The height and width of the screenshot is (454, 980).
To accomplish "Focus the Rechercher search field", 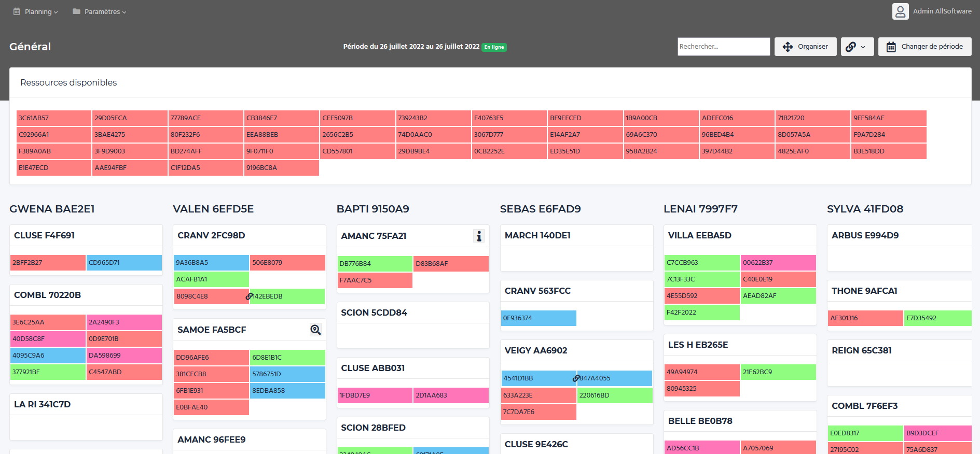I will pos(724,47).
